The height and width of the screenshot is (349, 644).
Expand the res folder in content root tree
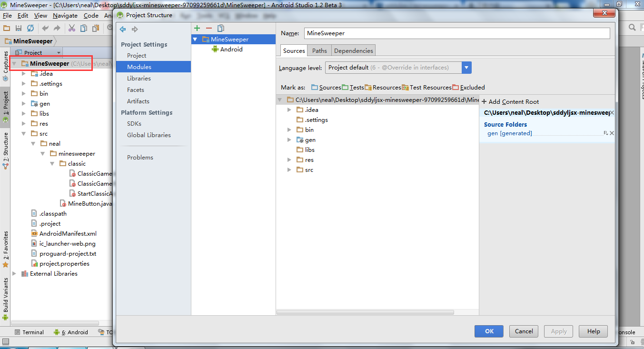pyautogui.click(x=289, y=160)
